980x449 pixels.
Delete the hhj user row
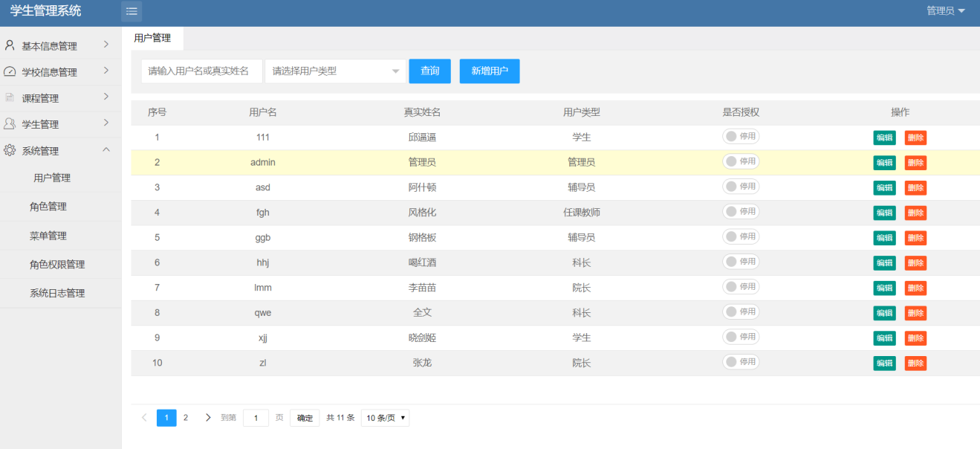915,263
